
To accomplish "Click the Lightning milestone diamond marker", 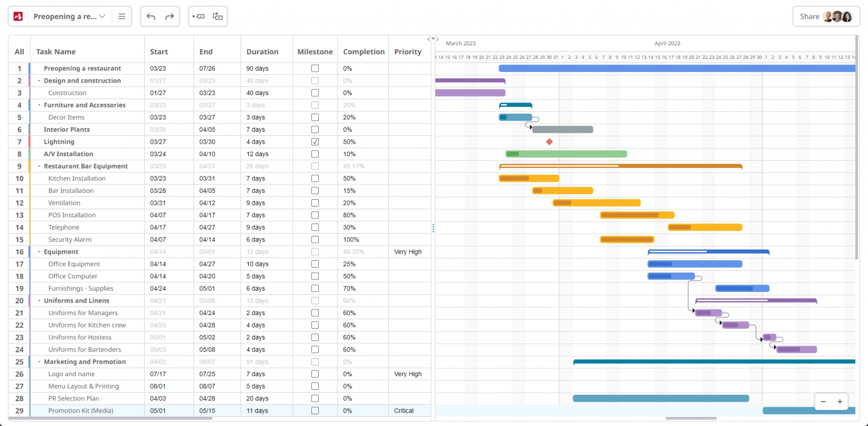I will click(549, 141).
